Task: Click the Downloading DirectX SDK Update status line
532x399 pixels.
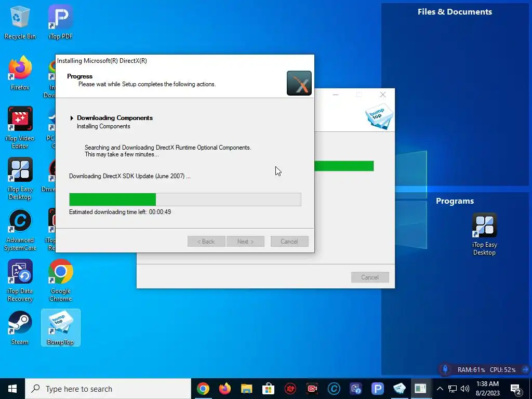Action: coord(129,176)
